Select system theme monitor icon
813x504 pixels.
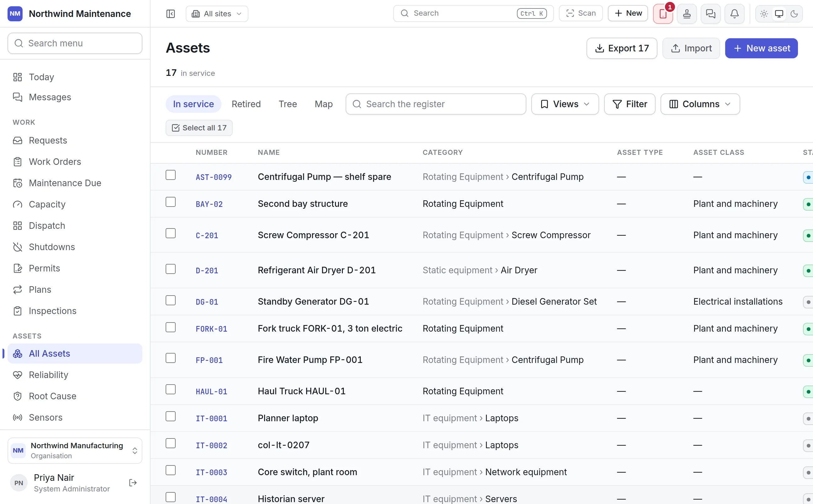(x=779, y=14)
